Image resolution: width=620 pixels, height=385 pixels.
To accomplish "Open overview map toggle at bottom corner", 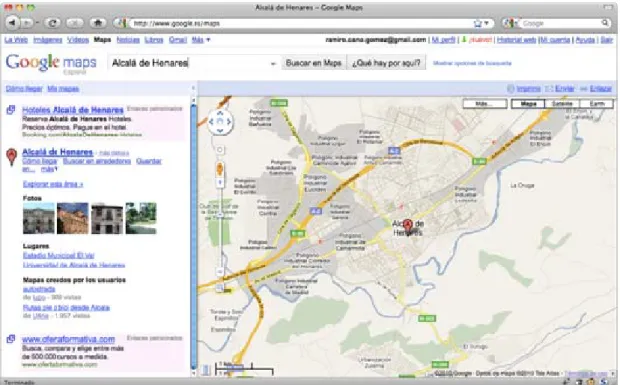I will pos(610,373).
